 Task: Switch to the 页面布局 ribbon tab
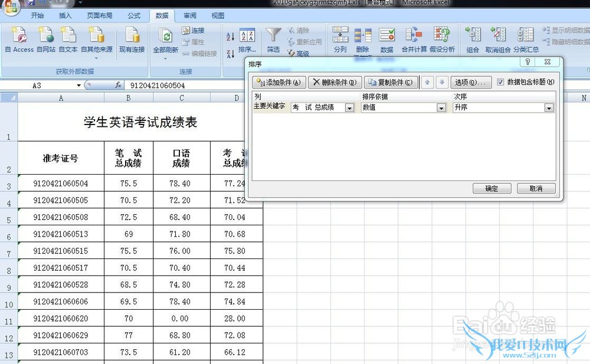[99, 16]
